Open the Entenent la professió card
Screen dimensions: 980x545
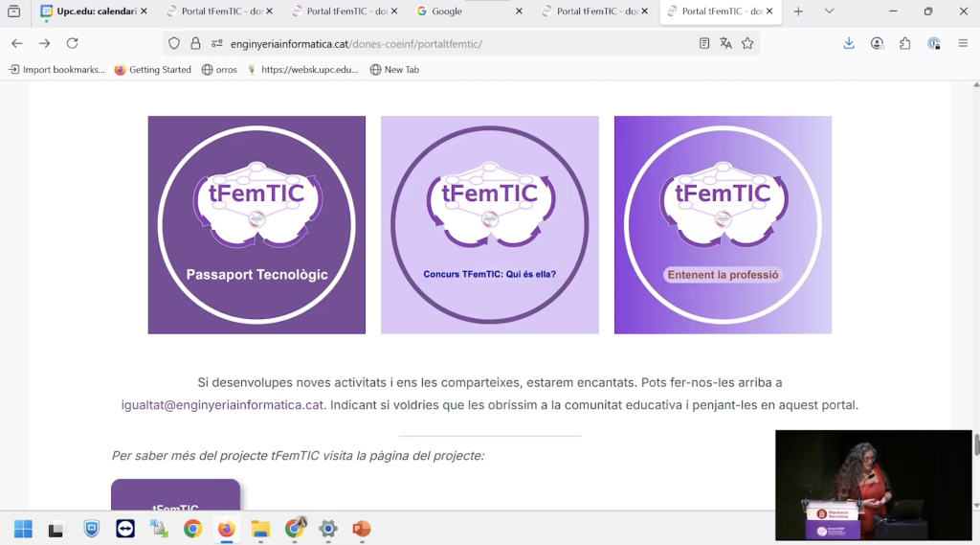pos(724,225)
